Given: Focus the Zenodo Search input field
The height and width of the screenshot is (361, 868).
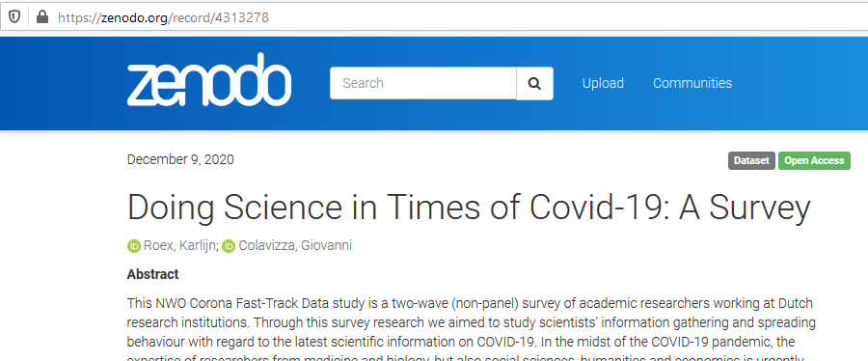Looking at the screenshot, I should tap(423, 83).
